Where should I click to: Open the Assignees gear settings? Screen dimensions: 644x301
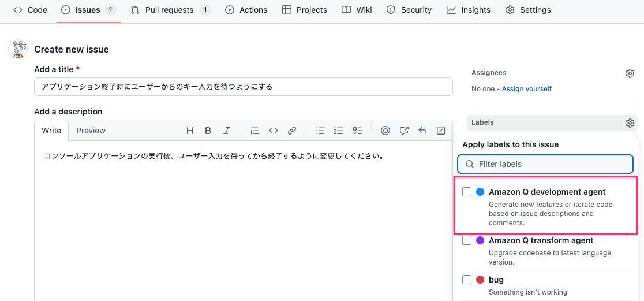[630, 73]
